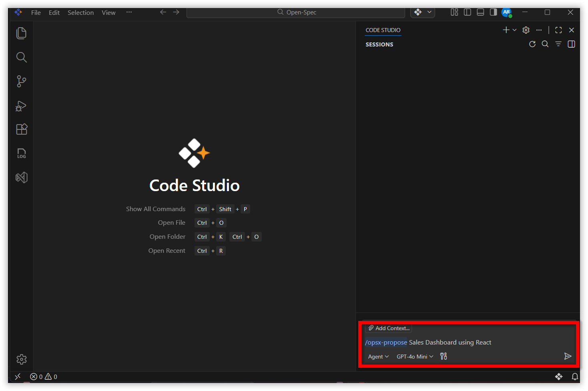Open the Run and Debug view
This screenshot has height=391, width=588.
(21, 106)
